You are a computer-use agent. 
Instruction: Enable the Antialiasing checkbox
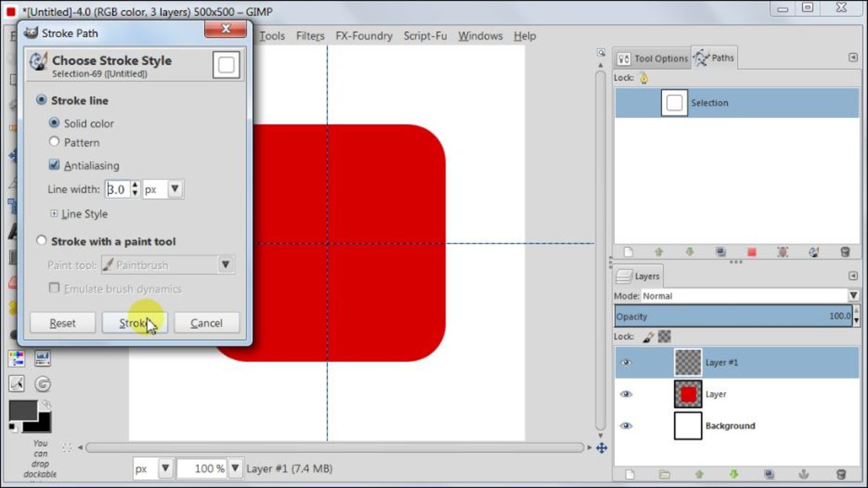coord(54,163)
